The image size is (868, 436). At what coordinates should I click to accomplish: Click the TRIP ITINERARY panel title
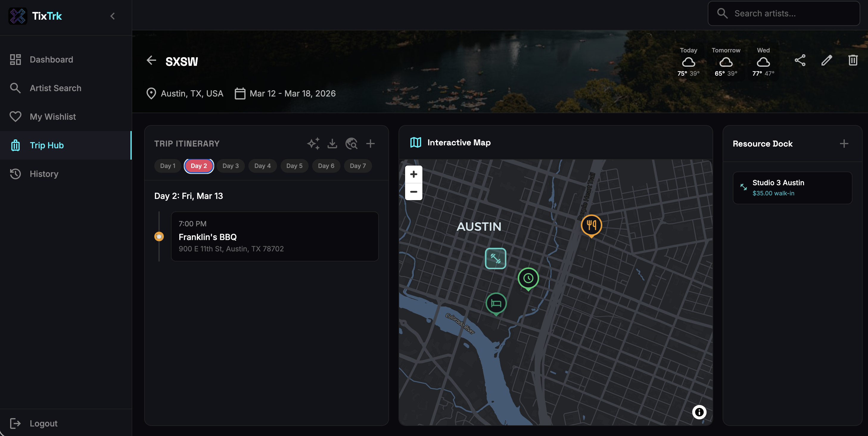tap(187, 144)
